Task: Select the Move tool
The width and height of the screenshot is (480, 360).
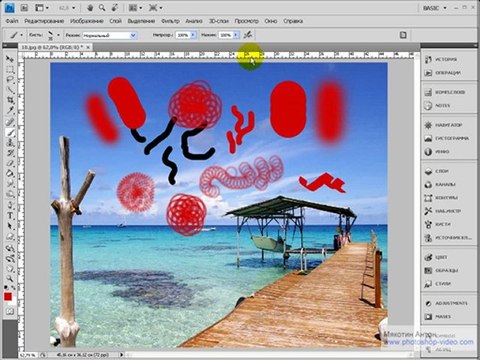Action: point(10,59)
